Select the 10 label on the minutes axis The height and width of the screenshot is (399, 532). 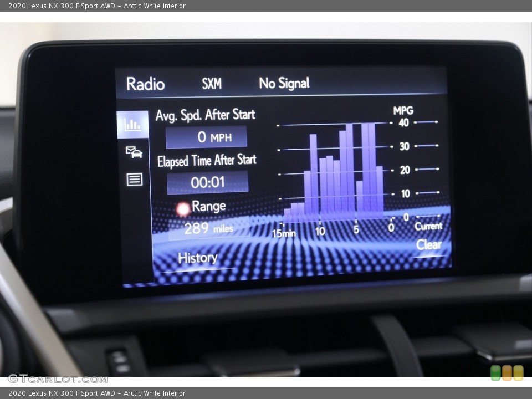click(x=320, y=231)
